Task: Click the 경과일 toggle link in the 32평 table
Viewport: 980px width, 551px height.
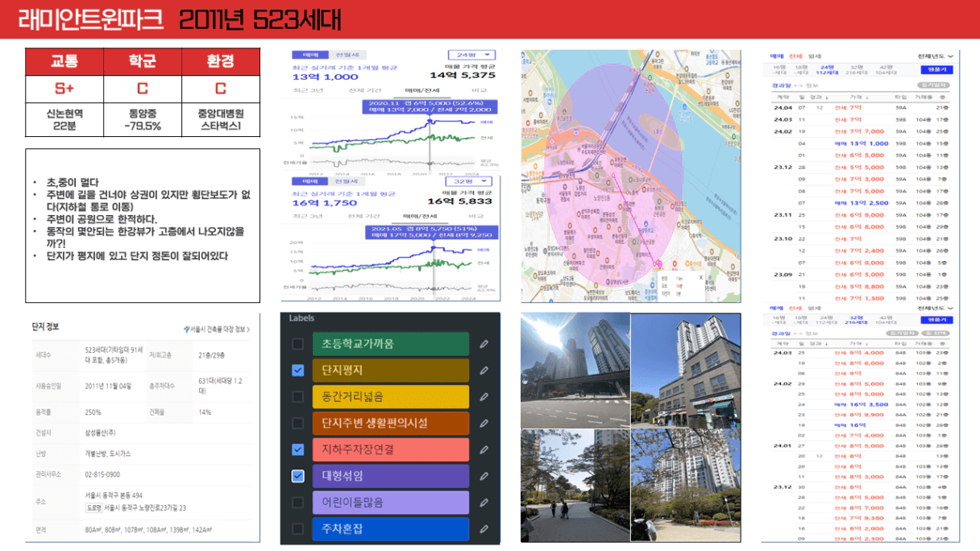Action: (782, 332)
